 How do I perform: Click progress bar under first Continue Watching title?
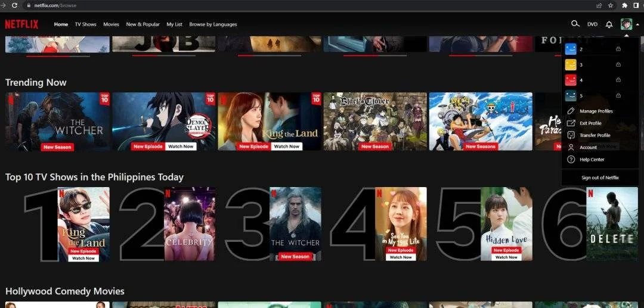tap(58, 56)
